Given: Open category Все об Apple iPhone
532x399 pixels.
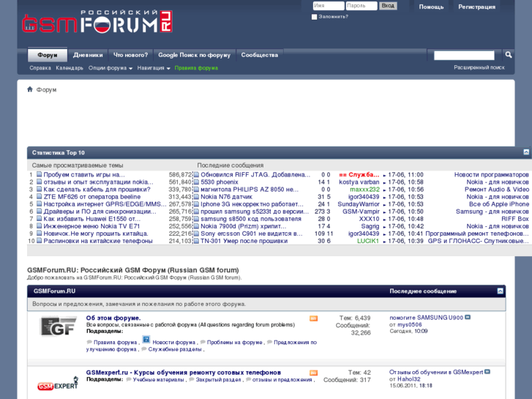Looking at the screenshot, I should coord(499,204).
